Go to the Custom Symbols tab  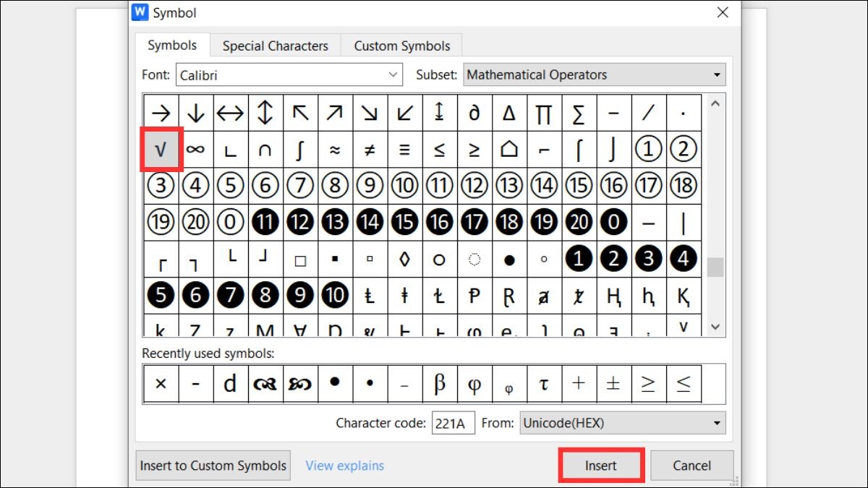(x=401, y=46)
